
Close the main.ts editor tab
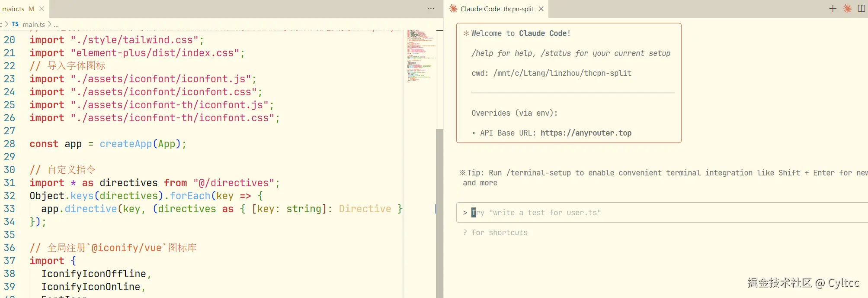tap(42, 9)
